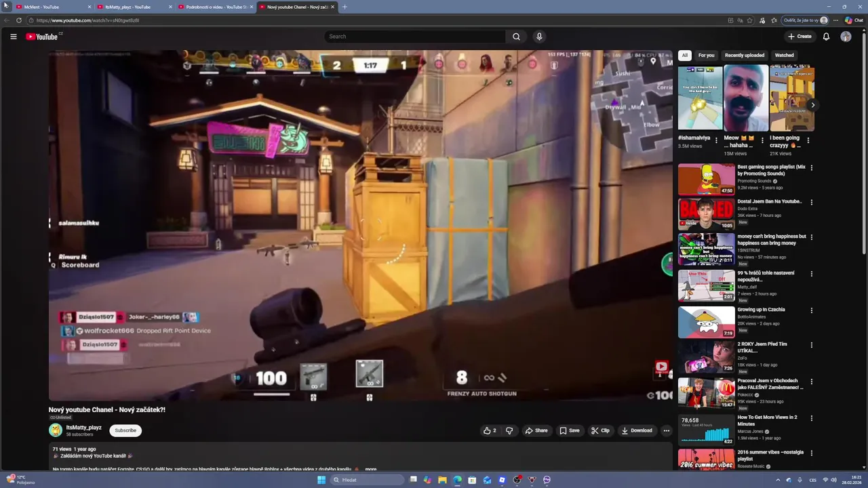
Task: Show hidden system tray icons
Action: click(x=778, y=480)
